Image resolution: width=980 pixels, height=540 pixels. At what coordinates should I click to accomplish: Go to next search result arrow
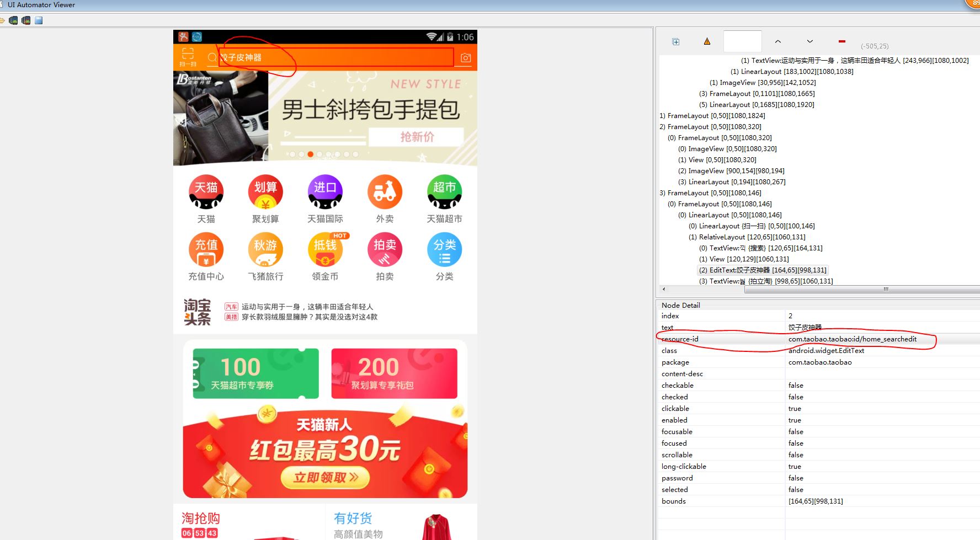(809, 41)
